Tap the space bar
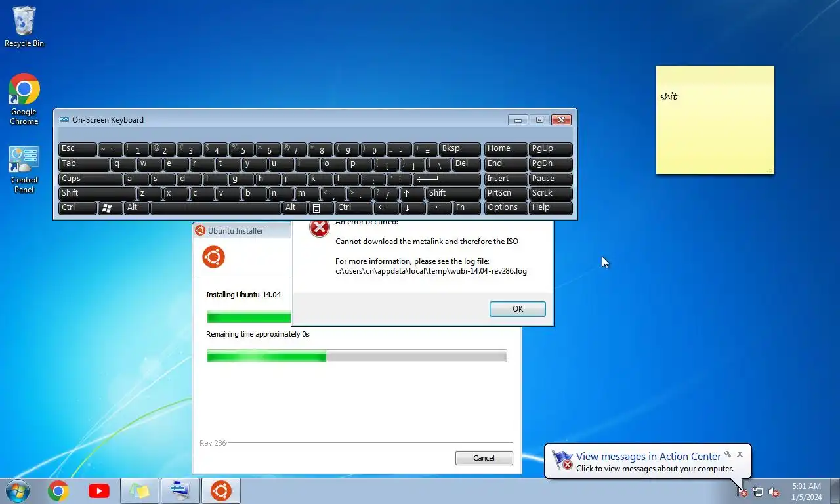 216,208
